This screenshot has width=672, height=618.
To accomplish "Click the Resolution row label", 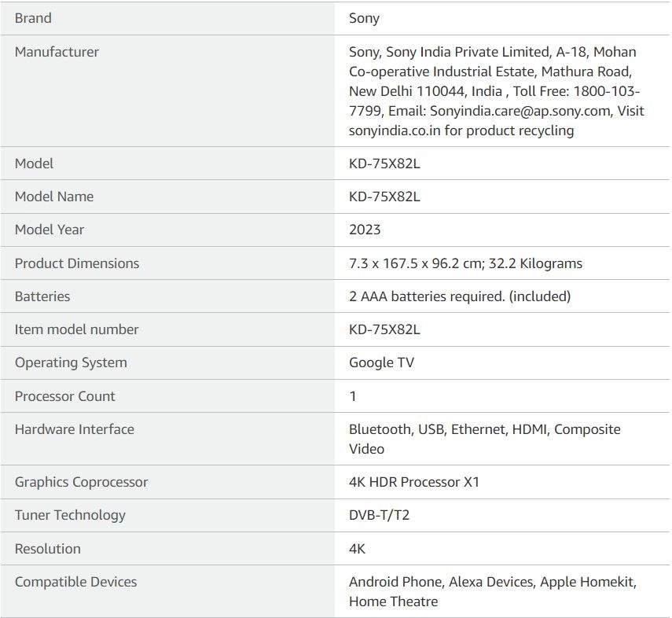I will point(48,549).
